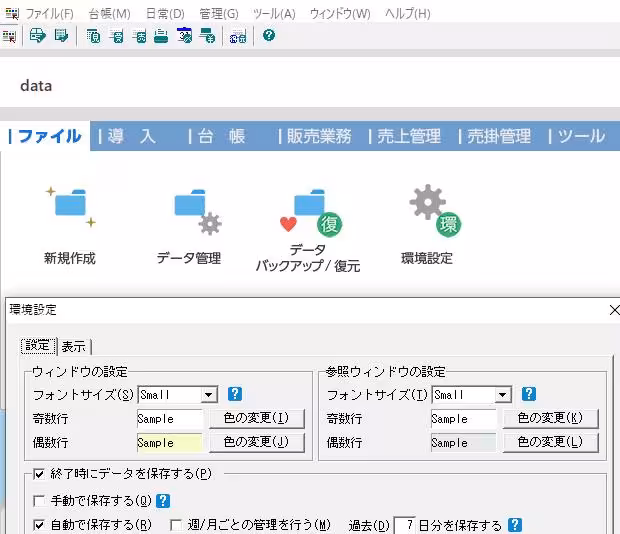Click the 'data' file name heading

coord(36,86)
